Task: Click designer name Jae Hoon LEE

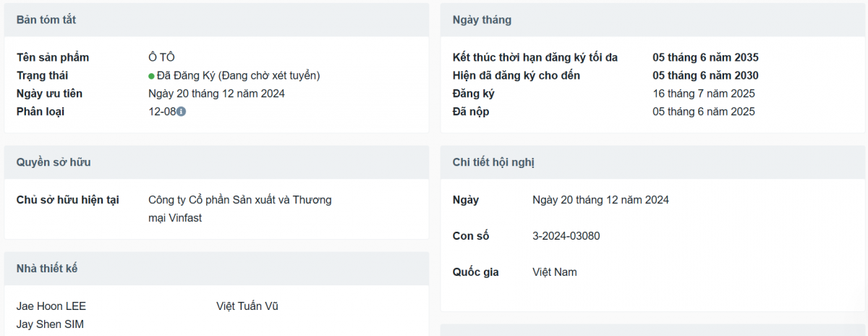Action: point(51,306)
